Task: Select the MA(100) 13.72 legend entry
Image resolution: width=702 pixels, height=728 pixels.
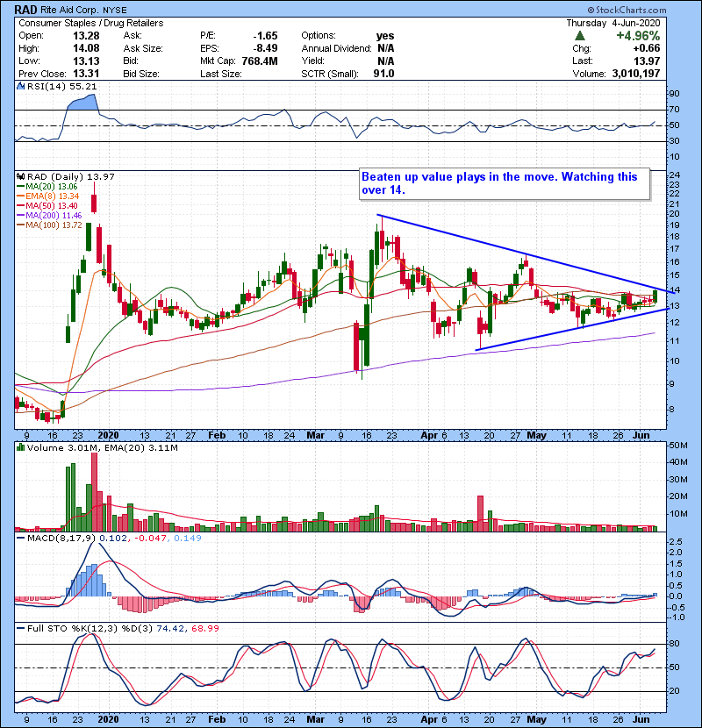Action: [49, 225]
